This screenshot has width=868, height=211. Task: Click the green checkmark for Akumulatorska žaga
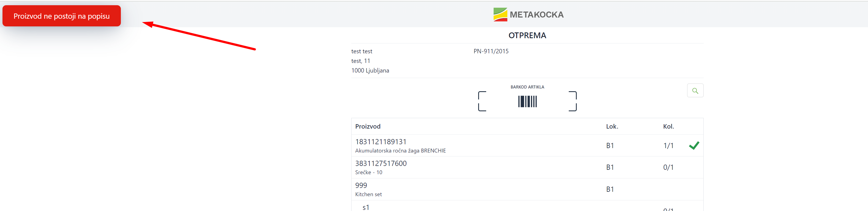coord(694,145)
